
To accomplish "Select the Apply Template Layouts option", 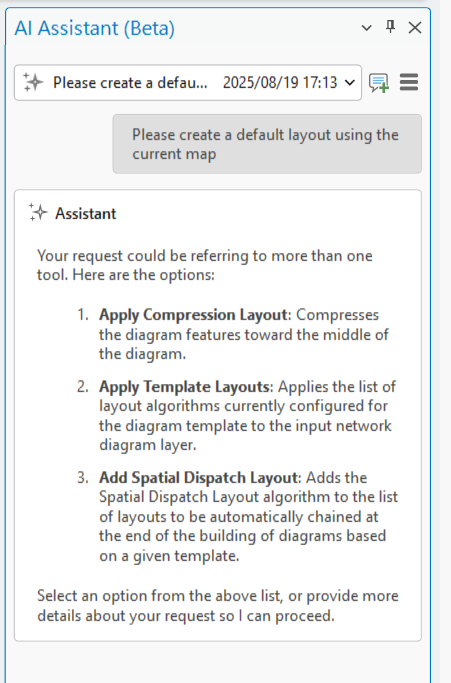I will click(x=184, y=386).
